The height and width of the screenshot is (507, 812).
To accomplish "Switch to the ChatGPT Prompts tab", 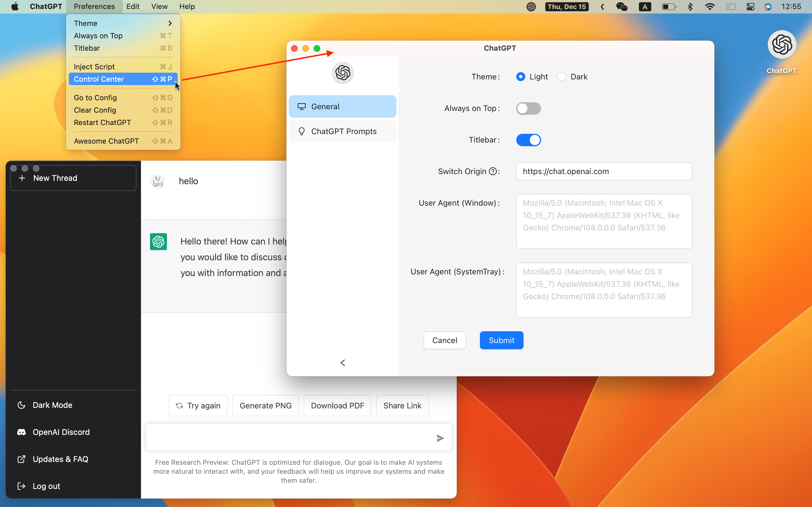I will tap(344, 131).
